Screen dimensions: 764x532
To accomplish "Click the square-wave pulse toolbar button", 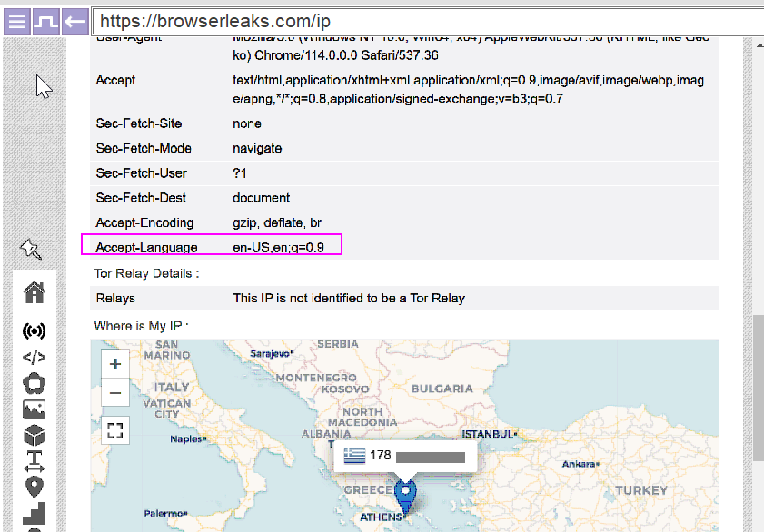I will [x=45, y=21].
